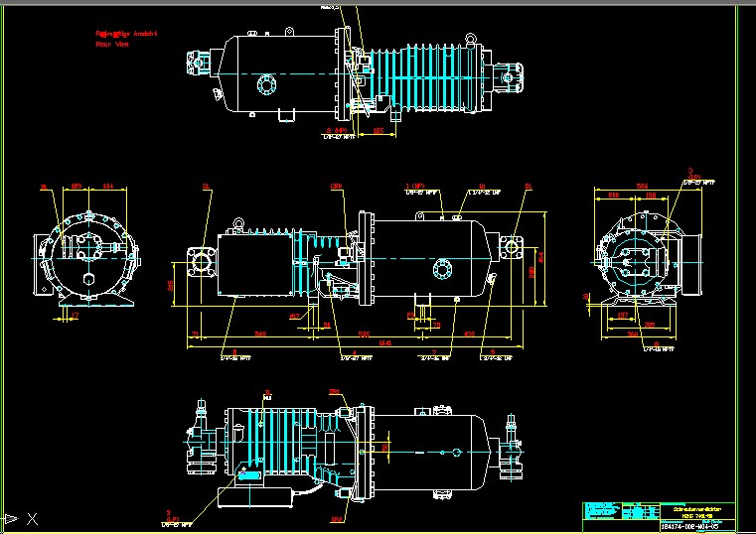Select the 185 dimension under the rear view

pos(378,129)
